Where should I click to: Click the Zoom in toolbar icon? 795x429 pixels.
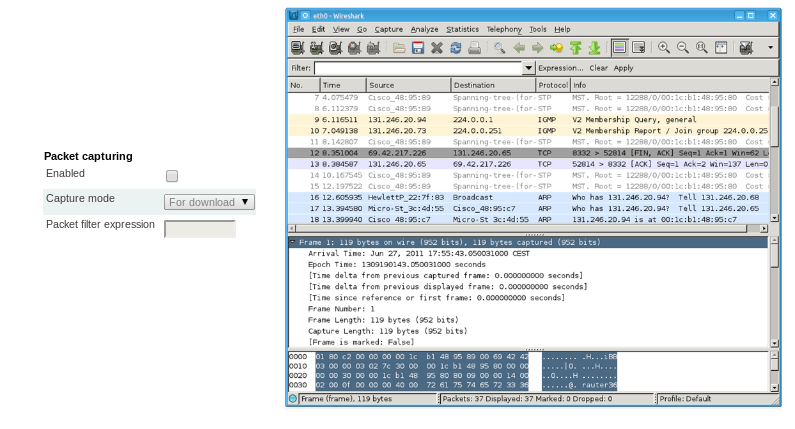coord(663,47)
